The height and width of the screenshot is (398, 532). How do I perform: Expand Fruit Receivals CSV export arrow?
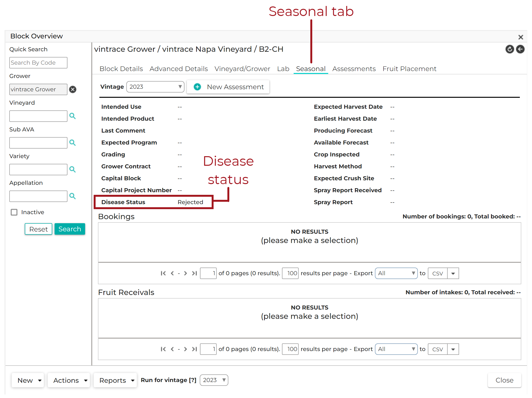point(453,349)
